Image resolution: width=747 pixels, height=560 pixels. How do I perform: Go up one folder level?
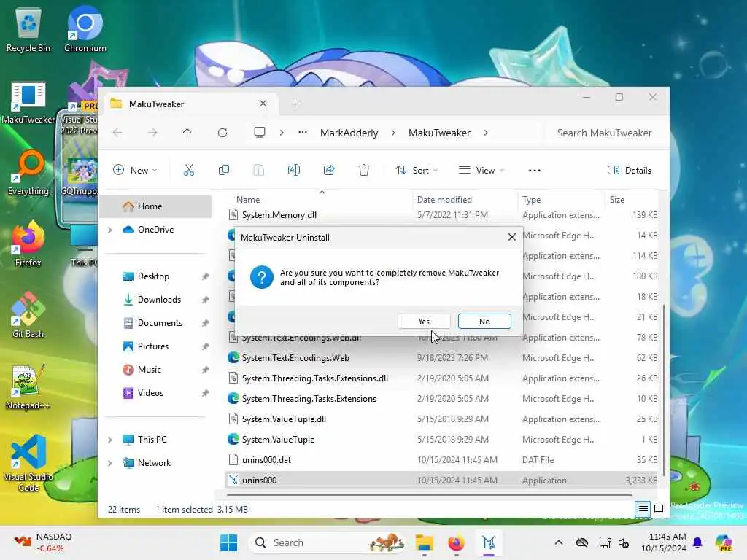coord(187,133)
